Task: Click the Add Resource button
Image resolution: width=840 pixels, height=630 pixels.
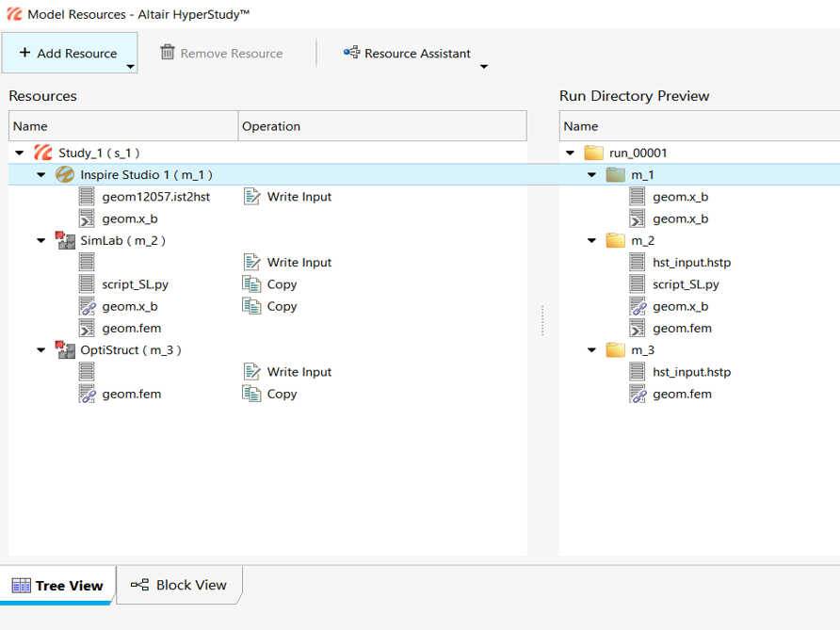Action: (69, 53)
